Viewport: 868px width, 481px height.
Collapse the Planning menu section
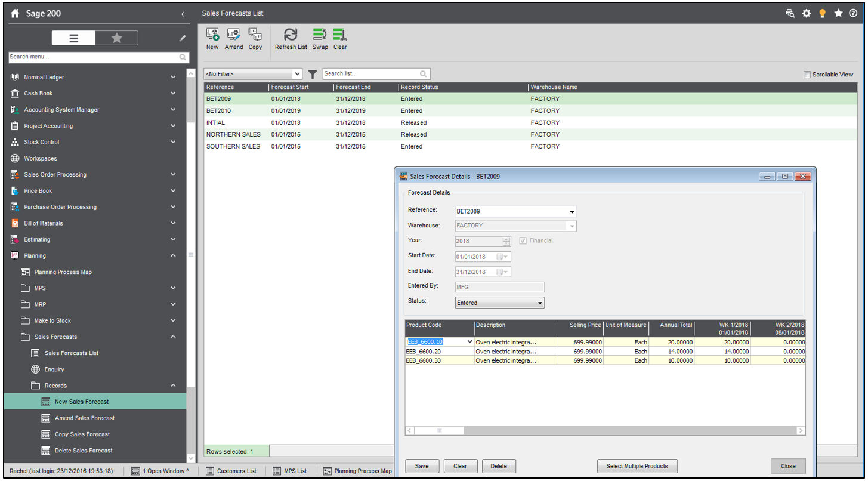173,255
